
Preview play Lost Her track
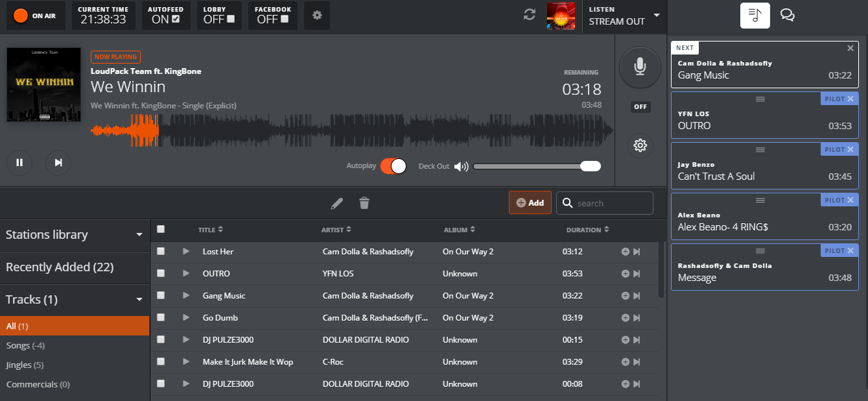[x=187, y=251]
